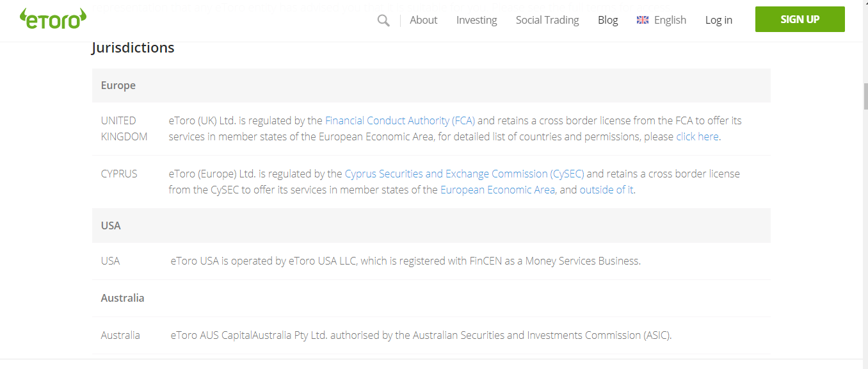Open Cyprus Securities and Exchange Commission link
This screenshot has height=369, width=868.
465,174
